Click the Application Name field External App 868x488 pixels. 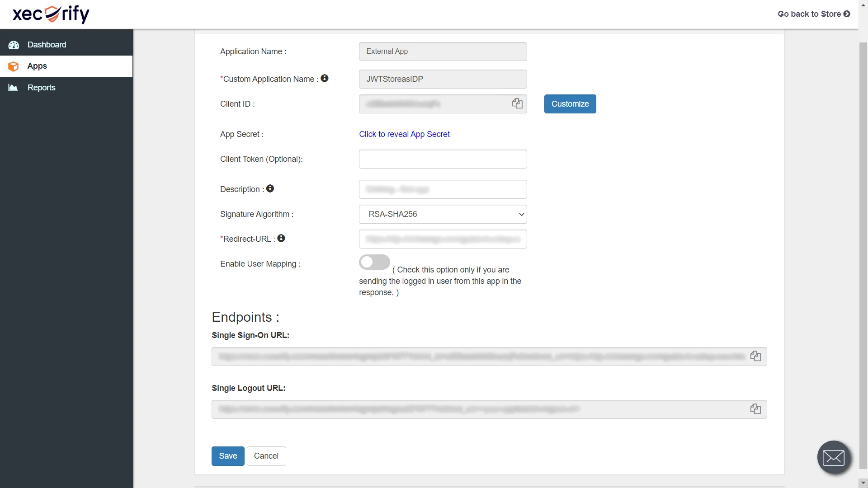pos(443,52)
